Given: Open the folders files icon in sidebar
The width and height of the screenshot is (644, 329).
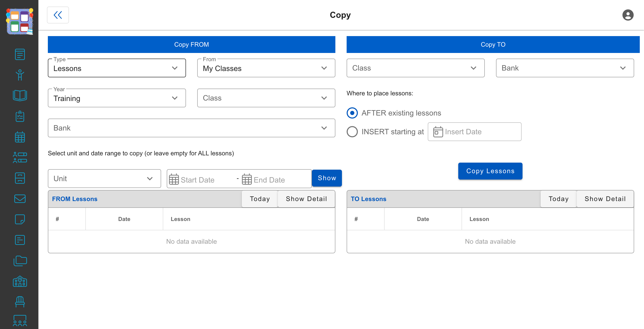Looking at the screenshot, I should click(x=20, y=261).
